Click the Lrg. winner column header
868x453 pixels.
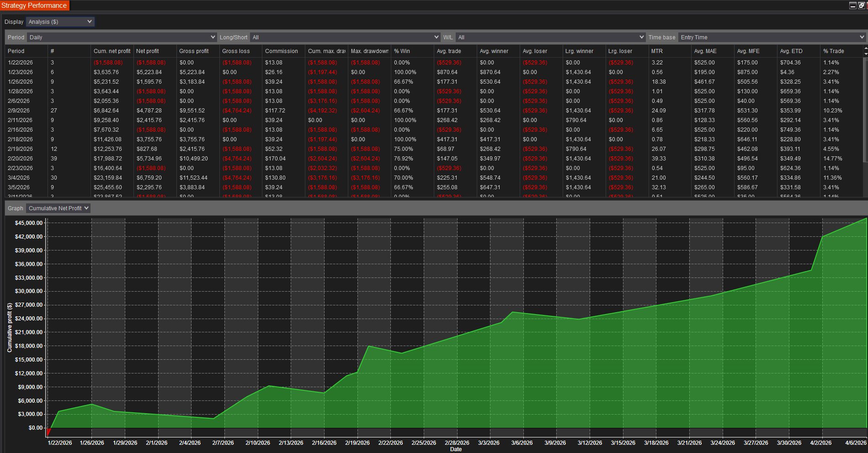click(585, 51)
